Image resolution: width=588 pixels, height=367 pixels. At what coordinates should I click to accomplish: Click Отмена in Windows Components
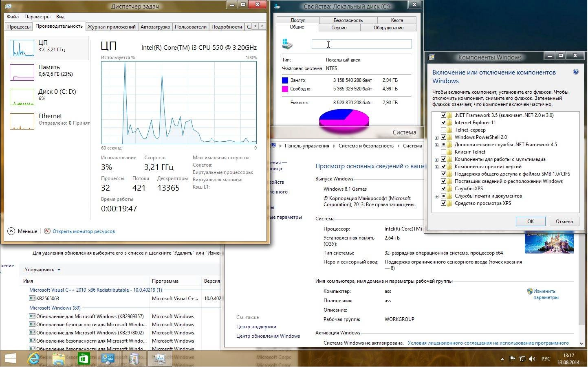click(564, 221)
